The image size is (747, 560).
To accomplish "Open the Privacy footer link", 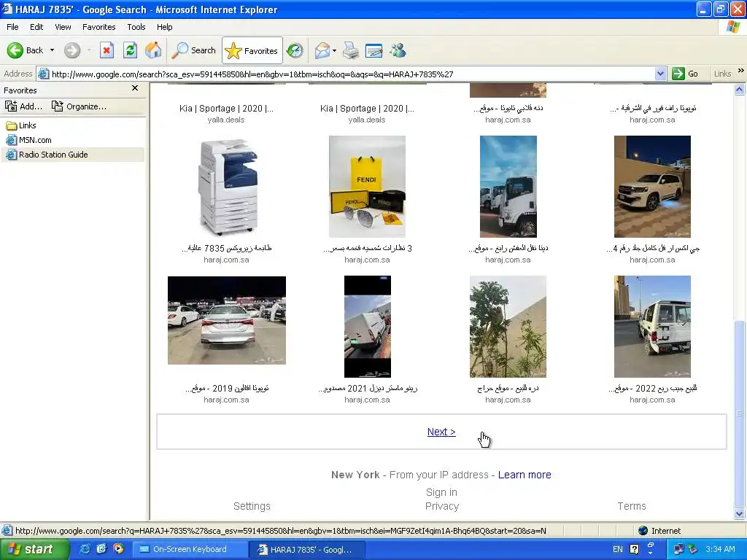I will (441, 506).
